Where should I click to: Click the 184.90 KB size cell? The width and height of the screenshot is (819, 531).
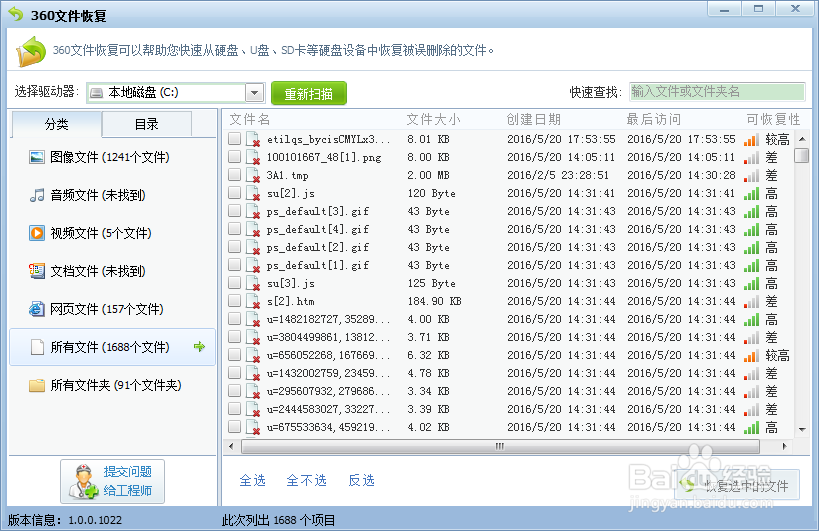(x=435, y=301)
